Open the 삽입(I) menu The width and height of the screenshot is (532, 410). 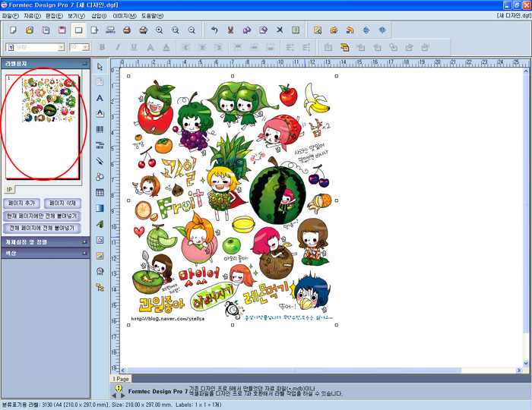pos(99,16)
